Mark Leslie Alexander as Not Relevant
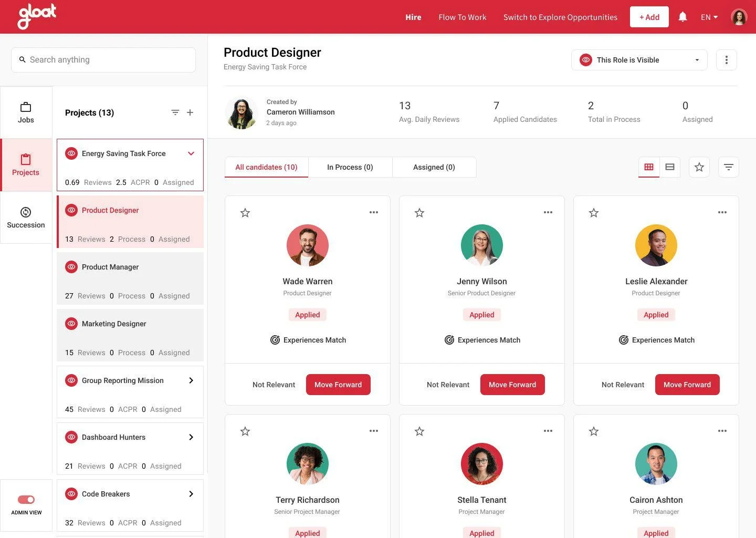The width and height of the screenshot is (756, 538). pos(623,385)
